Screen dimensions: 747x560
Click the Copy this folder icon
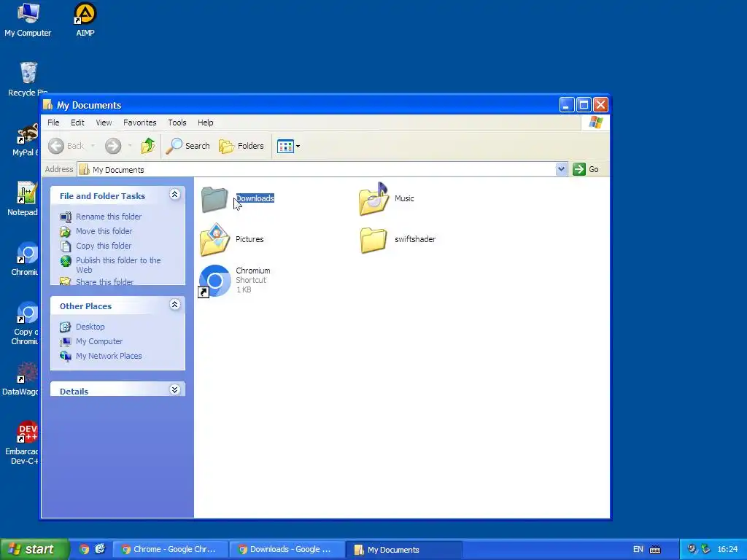click(66, 246)
